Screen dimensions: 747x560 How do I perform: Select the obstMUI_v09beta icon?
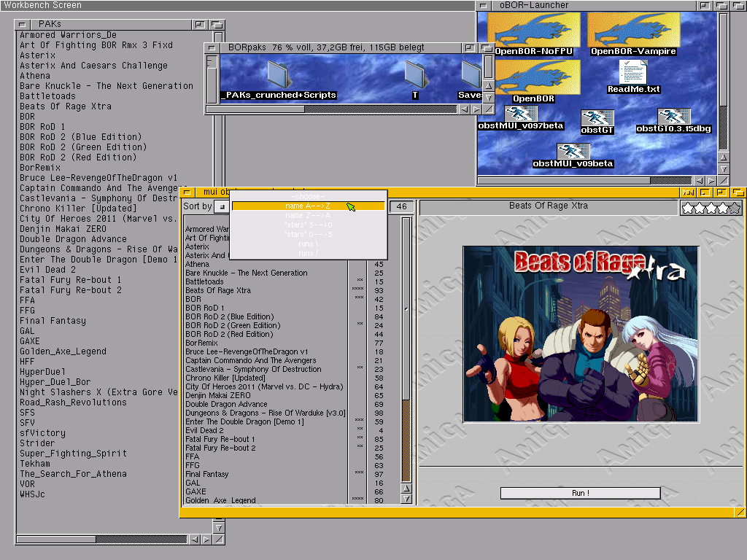573,152
